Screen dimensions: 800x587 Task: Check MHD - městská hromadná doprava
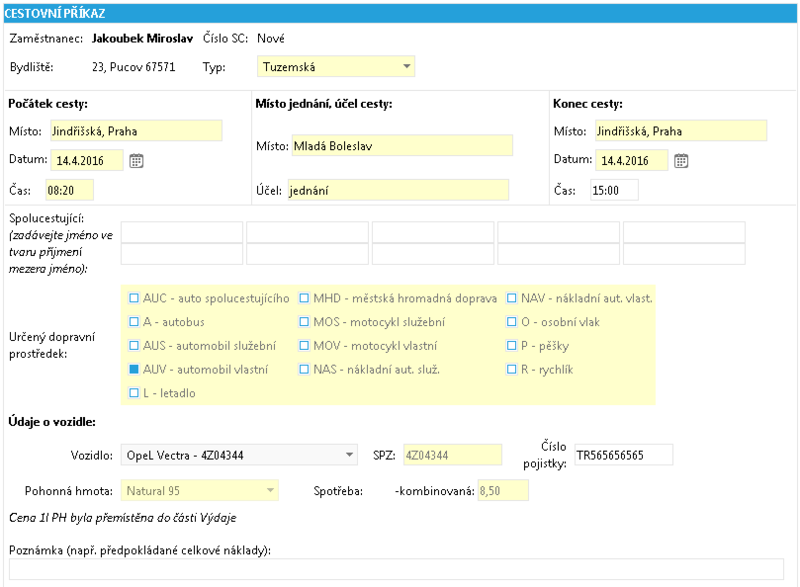[304, 298]
